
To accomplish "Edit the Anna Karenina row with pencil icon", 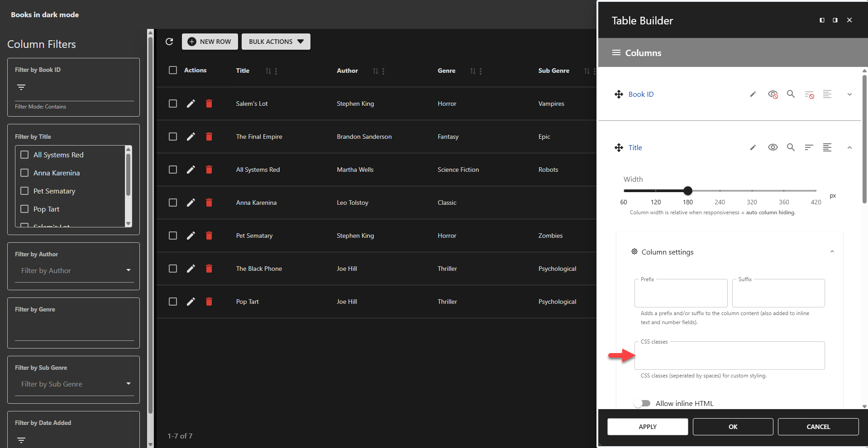I will point(191,203).
